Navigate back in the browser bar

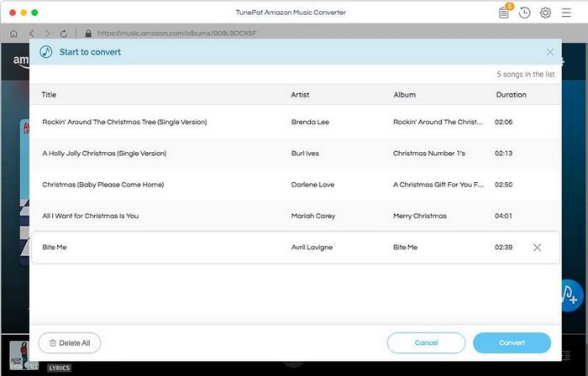click(32, 34)
